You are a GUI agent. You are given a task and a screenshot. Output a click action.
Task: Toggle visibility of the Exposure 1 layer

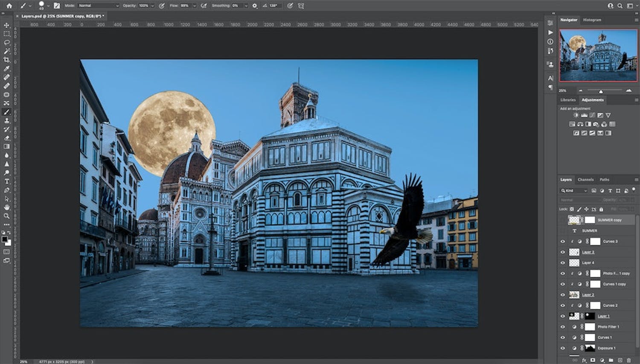pos(563,348)
